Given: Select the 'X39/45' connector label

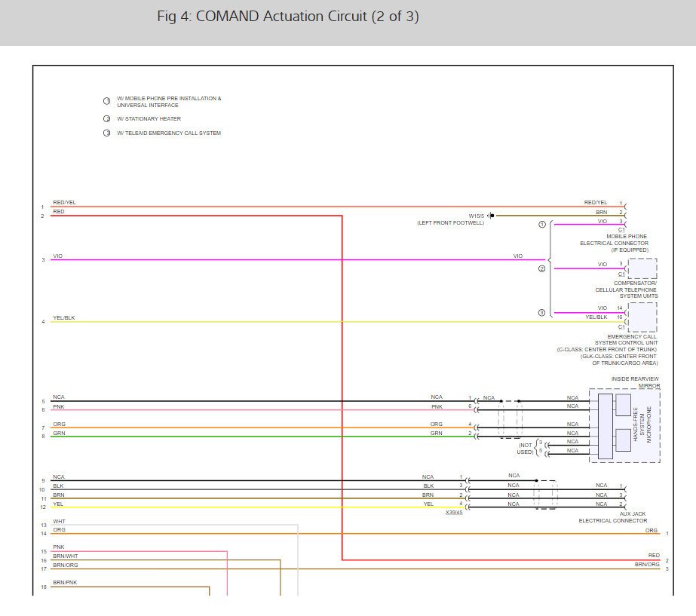Looking at the screenshot, I should 454,513.
